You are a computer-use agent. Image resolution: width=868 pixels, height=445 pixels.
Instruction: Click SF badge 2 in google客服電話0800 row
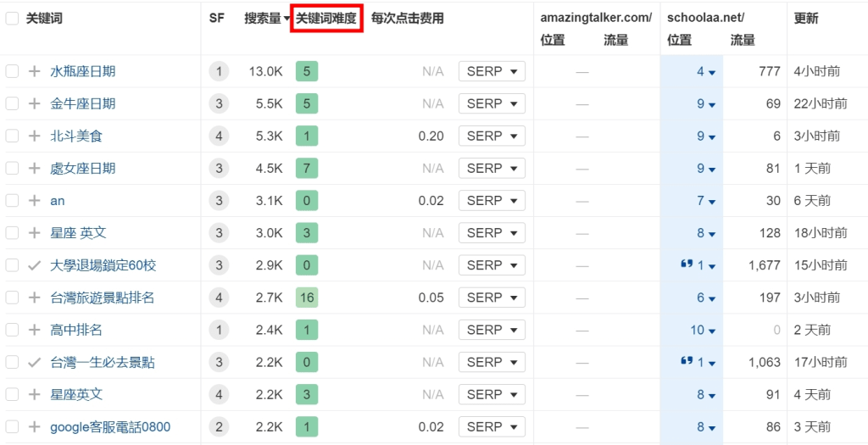(219, 427)
